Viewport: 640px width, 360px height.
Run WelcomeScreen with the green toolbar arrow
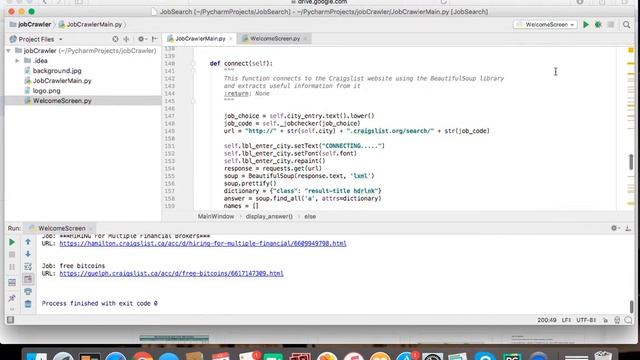coord(586,24)
